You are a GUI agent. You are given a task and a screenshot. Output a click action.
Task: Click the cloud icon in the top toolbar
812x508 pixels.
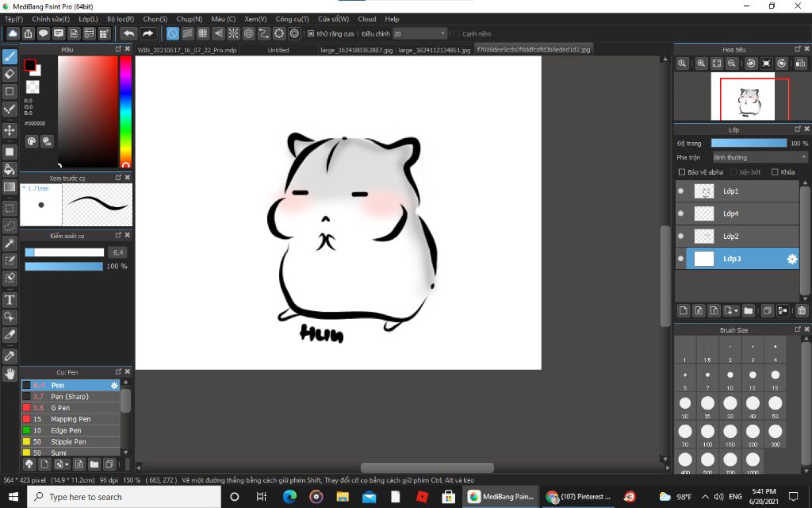click(x=13, y=33)
